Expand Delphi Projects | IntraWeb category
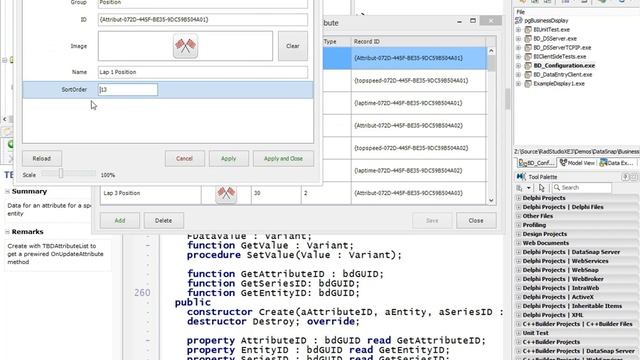Image resolution: width=640 pixels, height=360 pixels. point(519,288)
